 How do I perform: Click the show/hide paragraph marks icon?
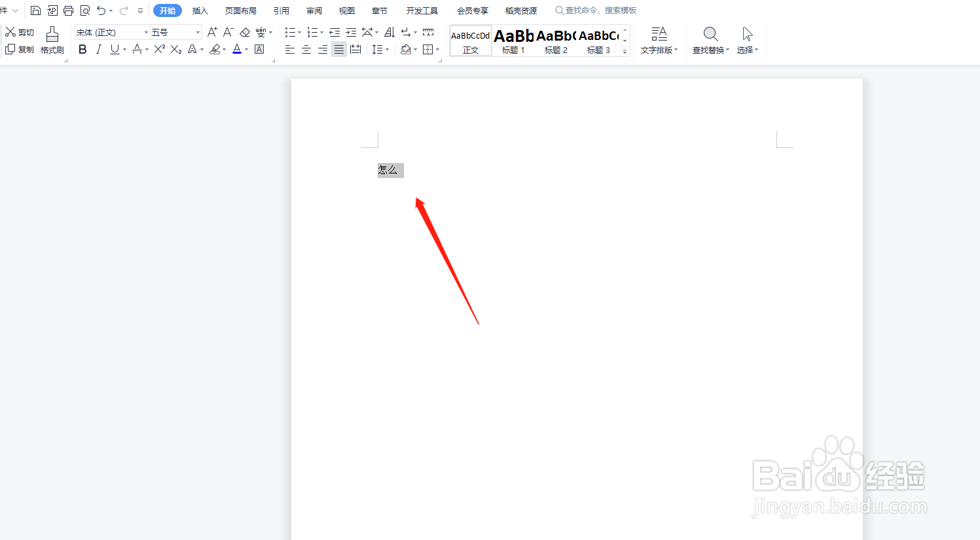coord(406,32)
